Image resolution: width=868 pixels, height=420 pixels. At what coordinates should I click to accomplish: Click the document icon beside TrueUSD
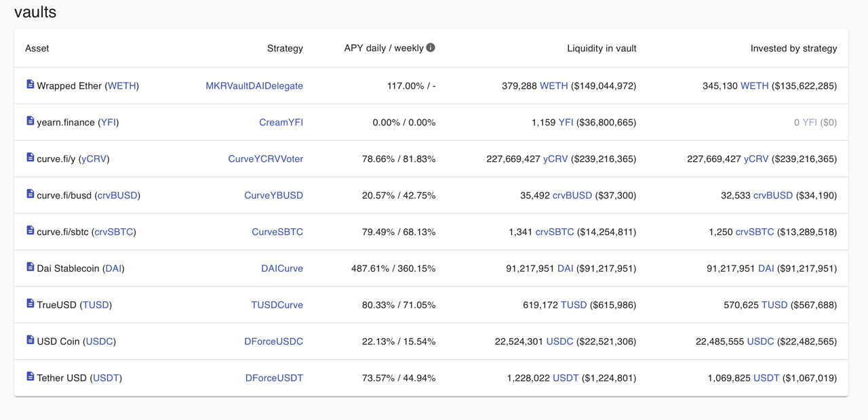pos(30,304)
